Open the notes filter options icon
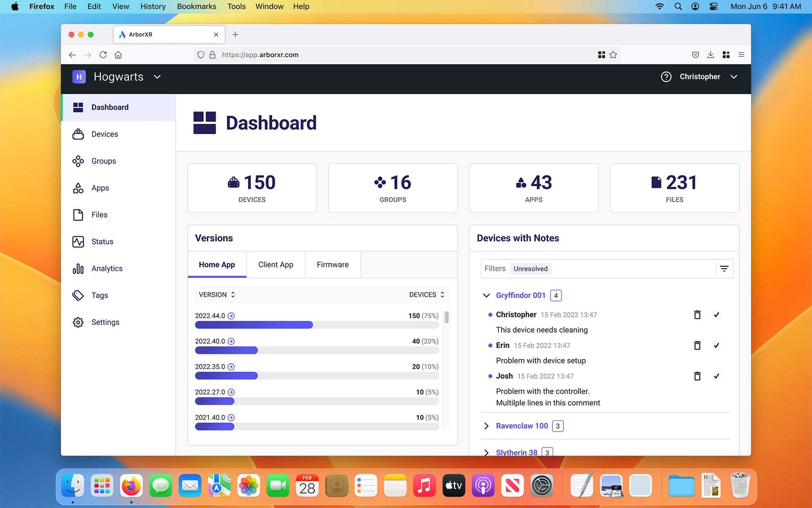 724,269
